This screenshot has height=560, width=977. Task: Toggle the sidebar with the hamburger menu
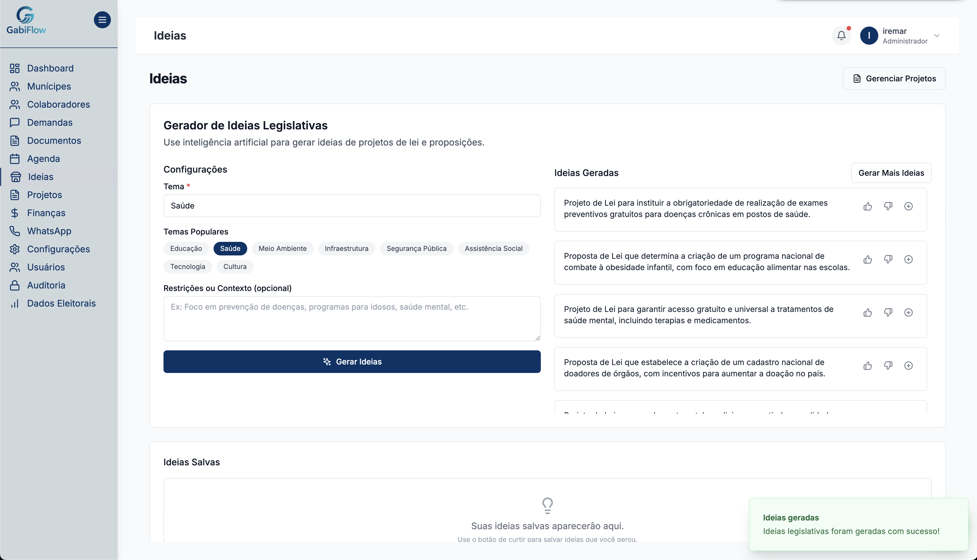pyautogui.click(x=102, y=19)
